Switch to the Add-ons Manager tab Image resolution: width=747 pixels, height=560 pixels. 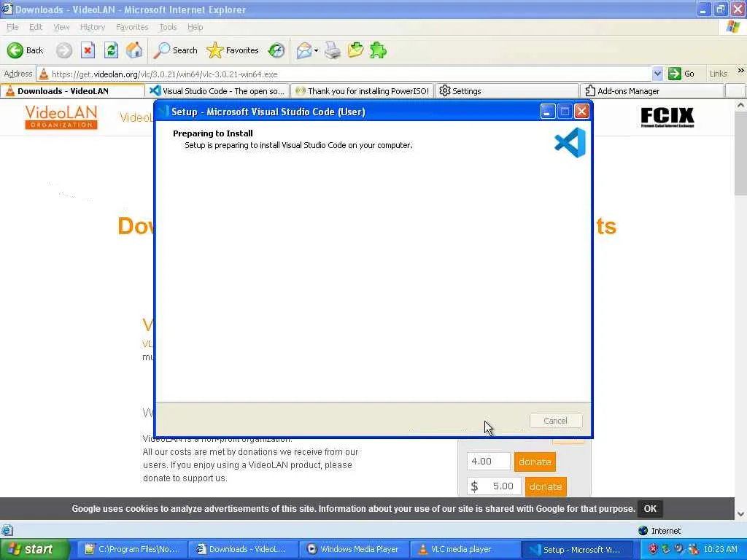[651, 91]
